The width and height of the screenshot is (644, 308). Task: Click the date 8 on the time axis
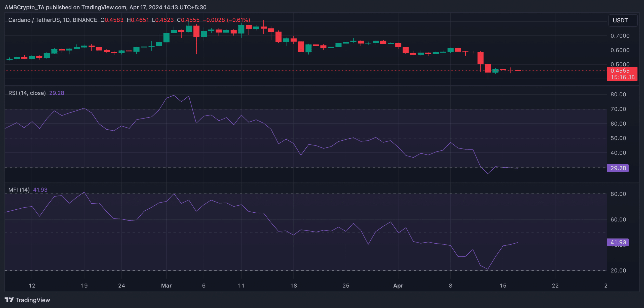point(451,286)
